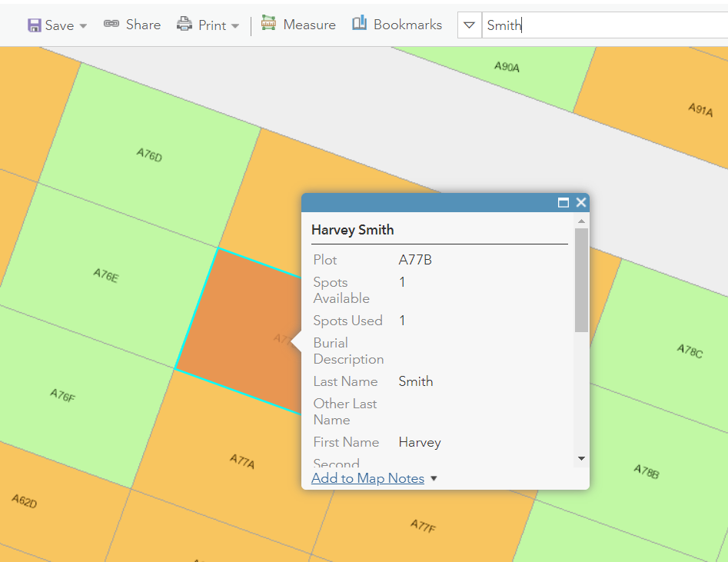Click the search filter arrow icon
Viewport: 728px width, 562px height.
pyautogui.click(x=470, y=24)
